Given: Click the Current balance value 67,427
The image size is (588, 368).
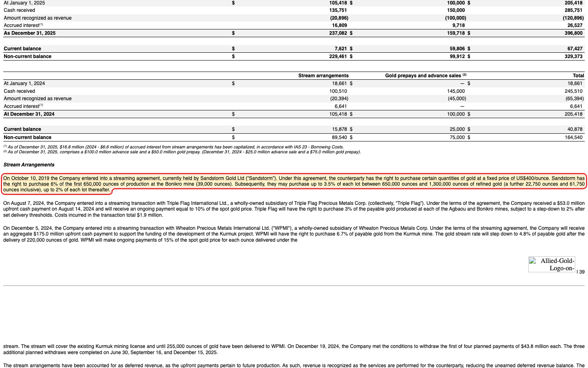Looking at the screenshot, I should pyautogui.click(x=575, y=49).
